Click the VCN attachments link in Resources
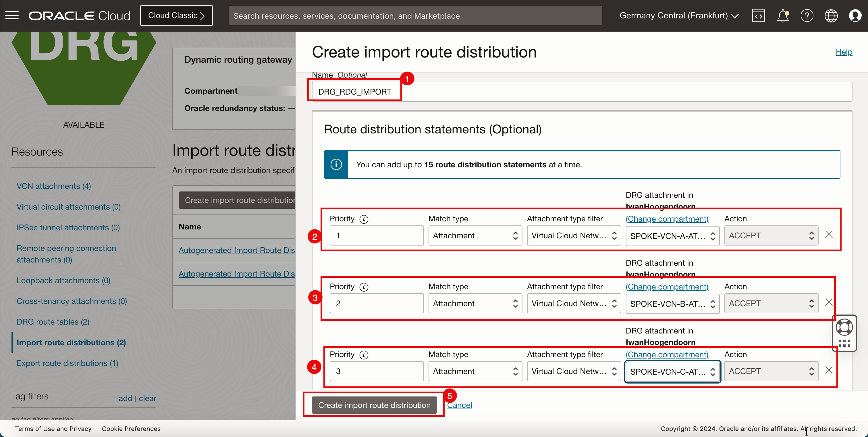 click(54, 186)
